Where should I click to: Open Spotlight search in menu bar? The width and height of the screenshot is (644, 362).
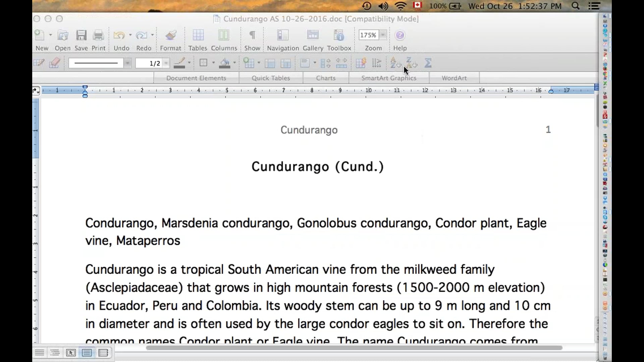576,6
